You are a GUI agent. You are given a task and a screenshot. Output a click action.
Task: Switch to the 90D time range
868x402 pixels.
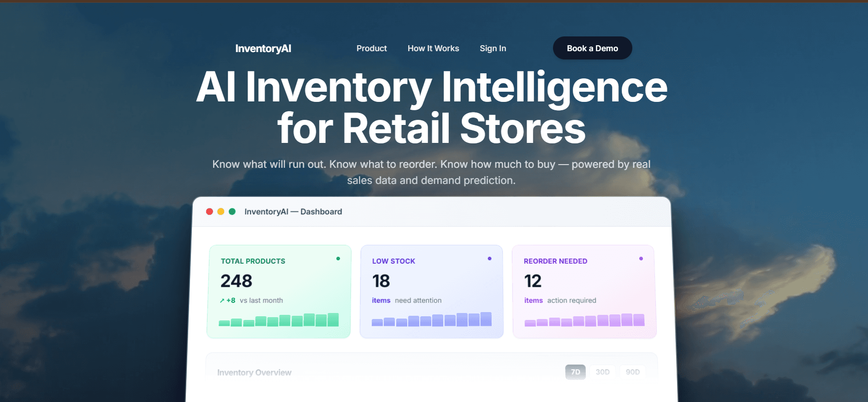633,372
